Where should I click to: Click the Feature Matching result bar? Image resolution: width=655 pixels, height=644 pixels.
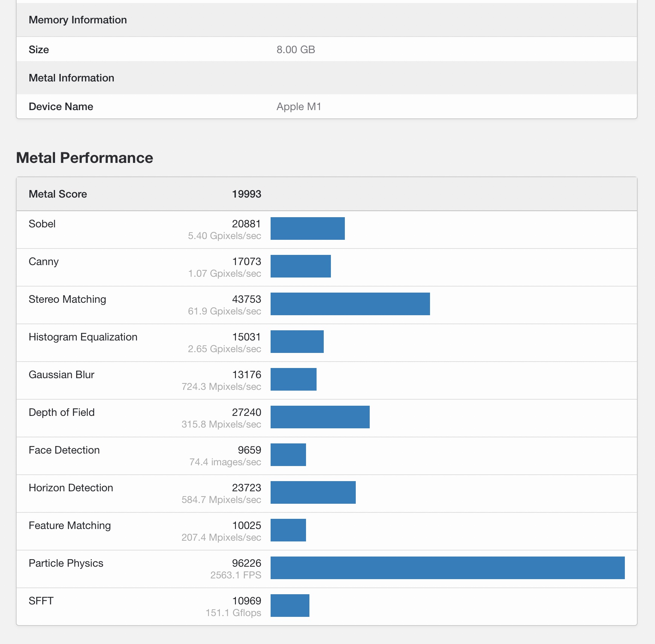point(288,530)
